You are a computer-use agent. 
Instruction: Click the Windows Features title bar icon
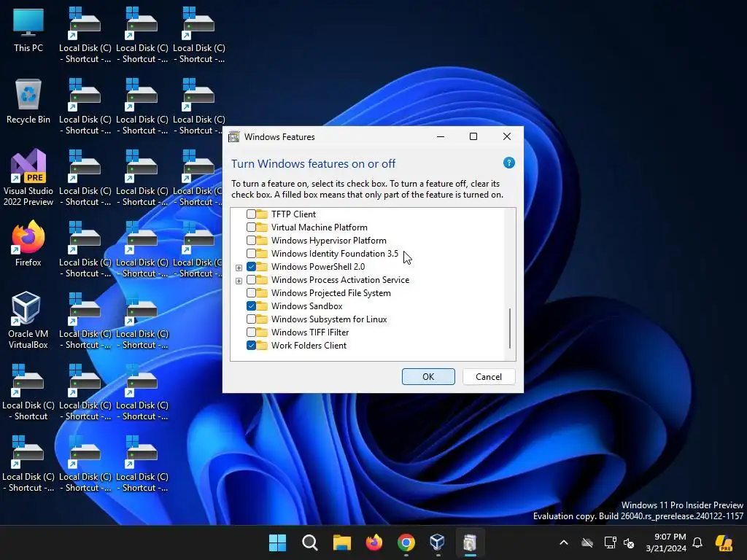coord(234,137)
